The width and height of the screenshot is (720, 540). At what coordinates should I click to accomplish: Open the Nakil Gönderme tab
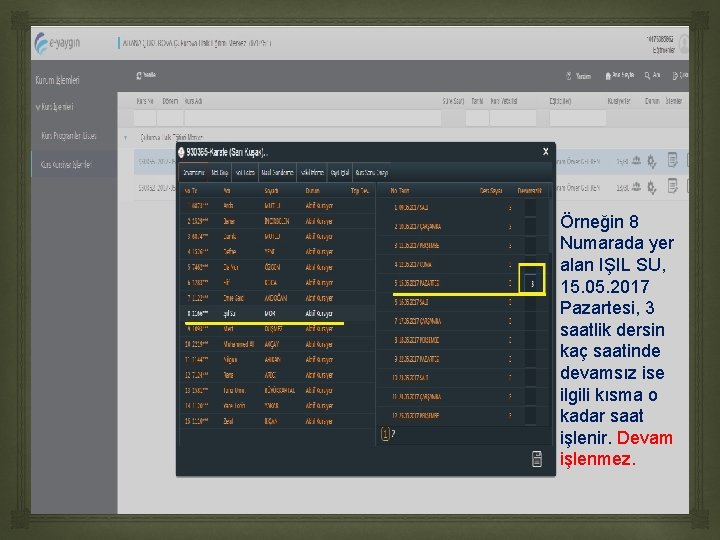277,173
